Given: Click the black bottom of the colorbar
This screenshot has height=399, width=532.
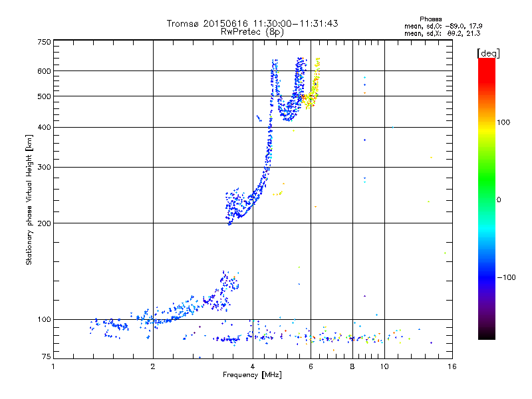Looking at the screenshot, I should [487, 334].
